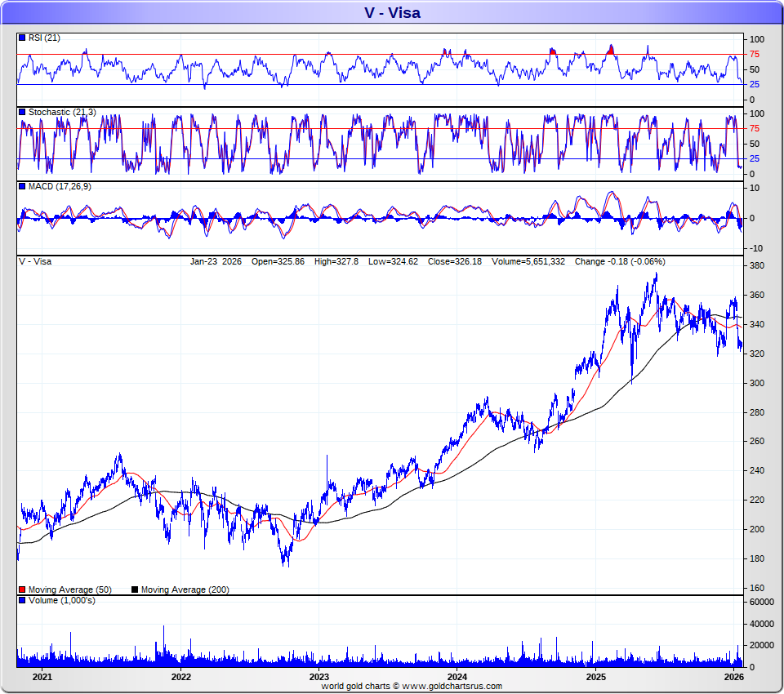Click the 2021 x-axis label
The height and width of the screenshot is (694, 784).
[42, 677]
